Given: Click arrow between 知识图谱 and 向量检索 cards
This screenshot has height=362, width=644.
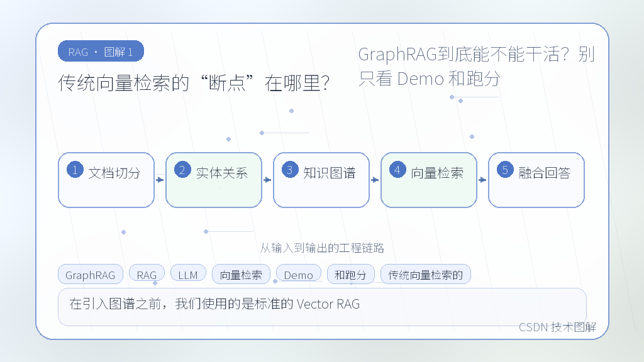Looking at the screenshot, I should click(375, 180).
